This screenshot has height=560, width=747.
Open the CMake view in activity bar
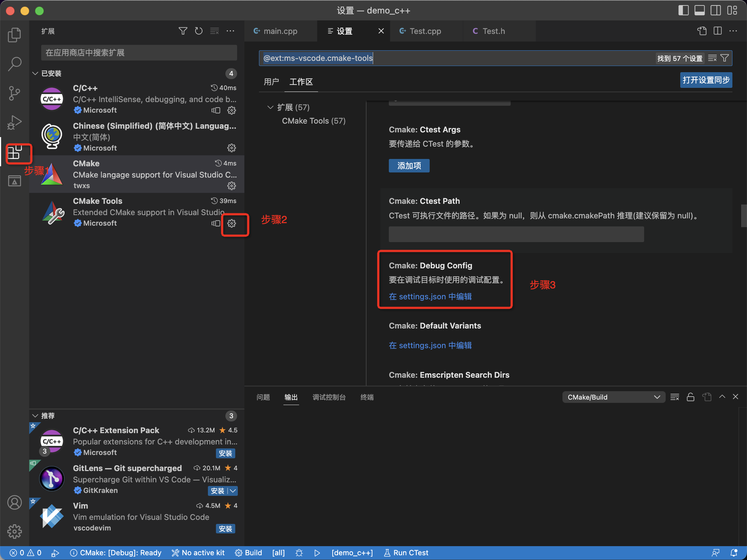(15, 181)
